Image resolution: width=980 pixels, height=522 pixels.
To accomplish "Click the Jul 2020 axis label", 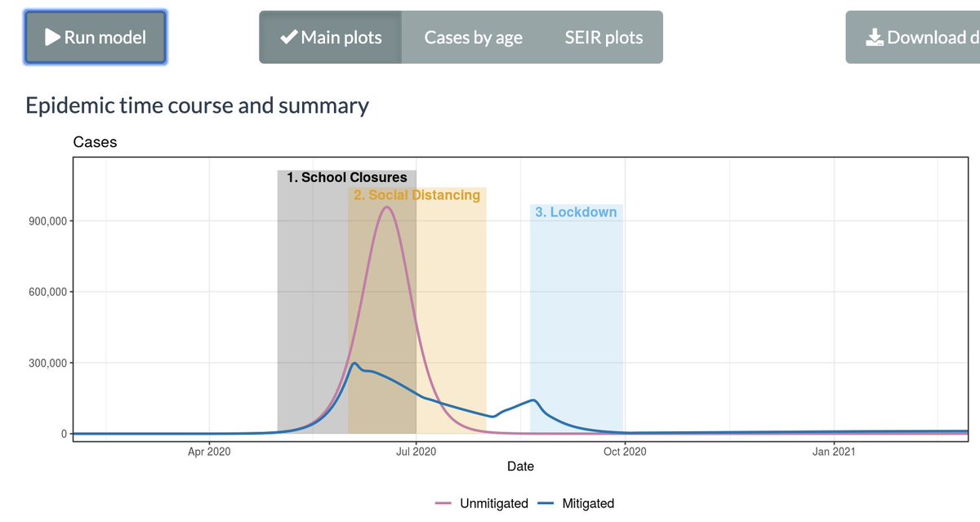I will (416, 451).
